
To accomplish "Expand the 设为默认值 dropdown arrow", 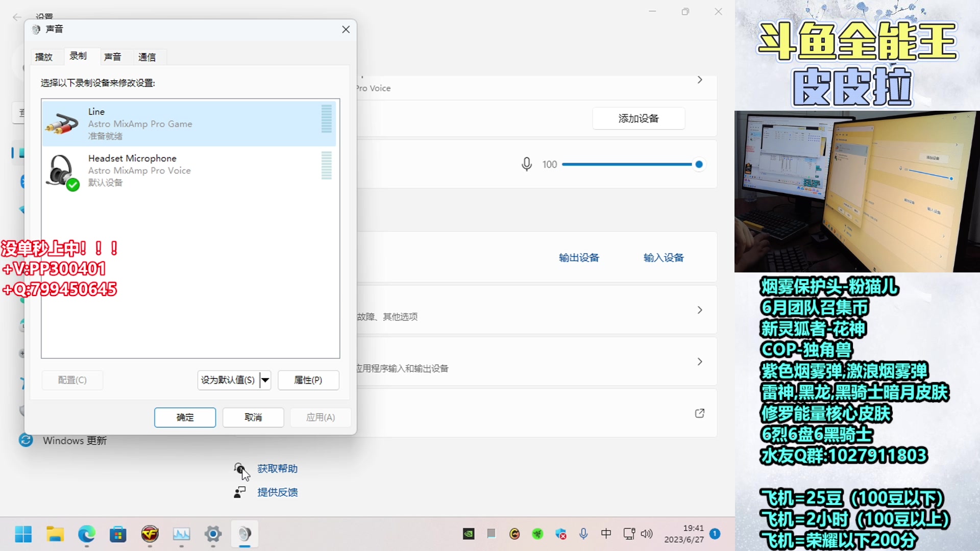I will (x=265, y=380).
